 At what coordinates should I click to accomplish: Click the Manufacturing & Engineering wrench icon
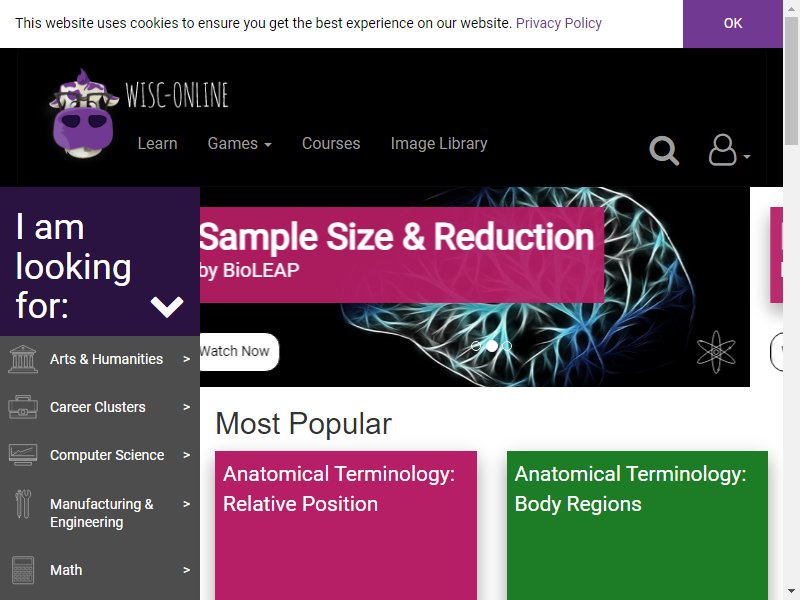(23, 504)
